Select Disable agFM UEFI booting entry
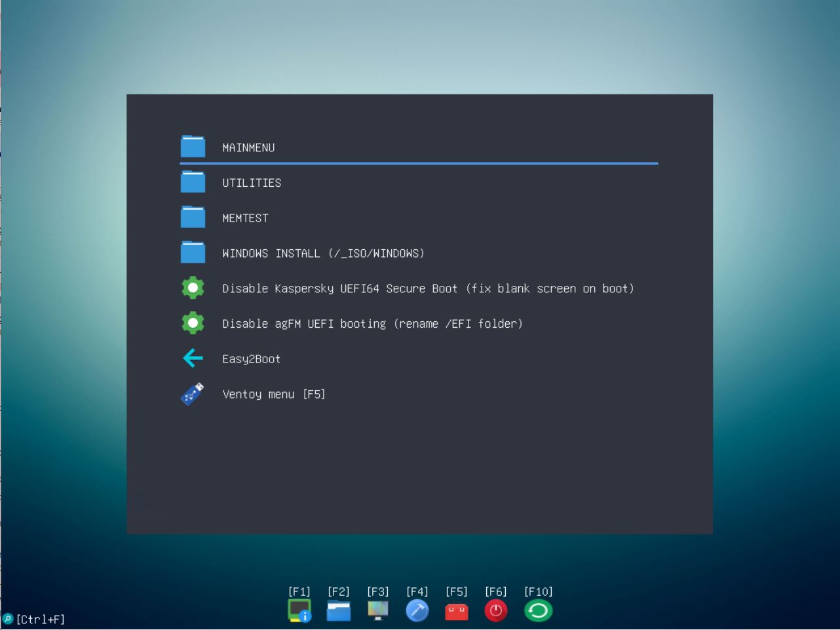840x630 pixels. (x=372, y=324)
